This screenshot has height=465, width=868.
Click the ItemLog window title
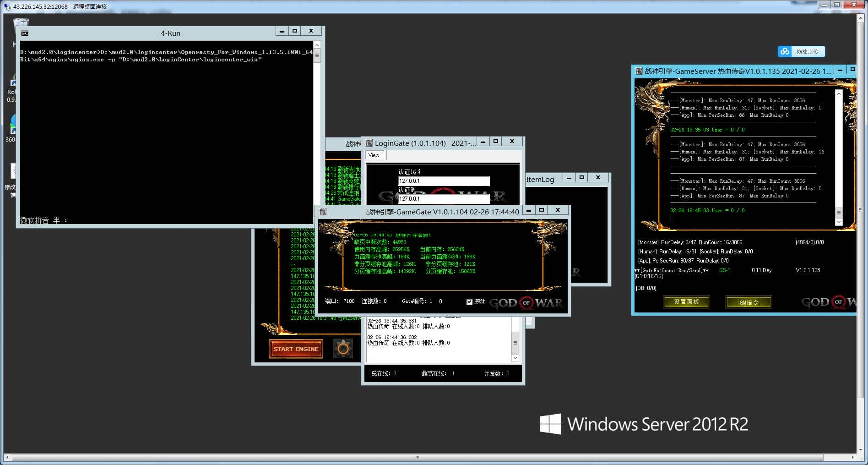coord(540,180)
